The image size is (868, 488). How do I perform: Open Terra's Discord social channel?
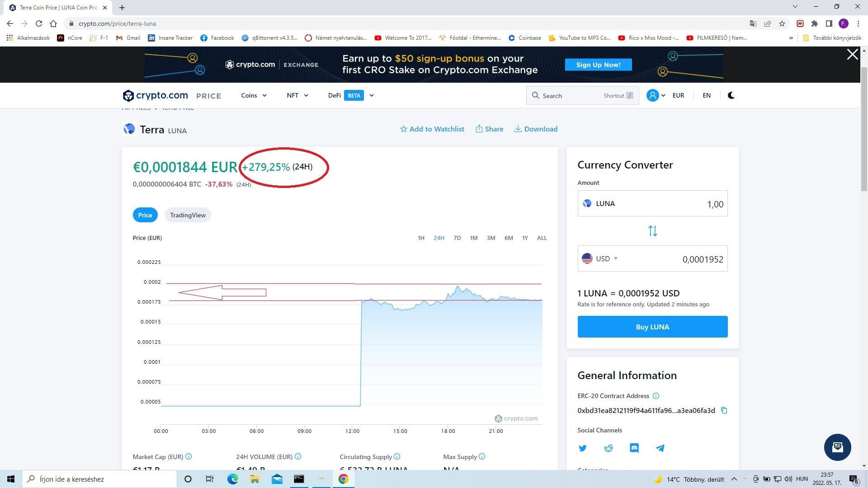pos(634,448)
